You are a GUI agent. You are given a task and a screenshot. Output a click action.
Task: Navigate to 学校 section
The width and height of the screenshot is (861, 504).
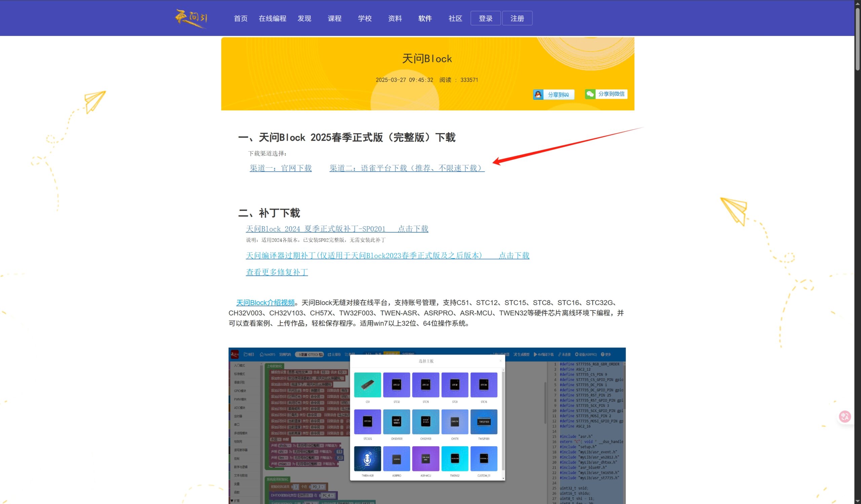click(365, 18)
